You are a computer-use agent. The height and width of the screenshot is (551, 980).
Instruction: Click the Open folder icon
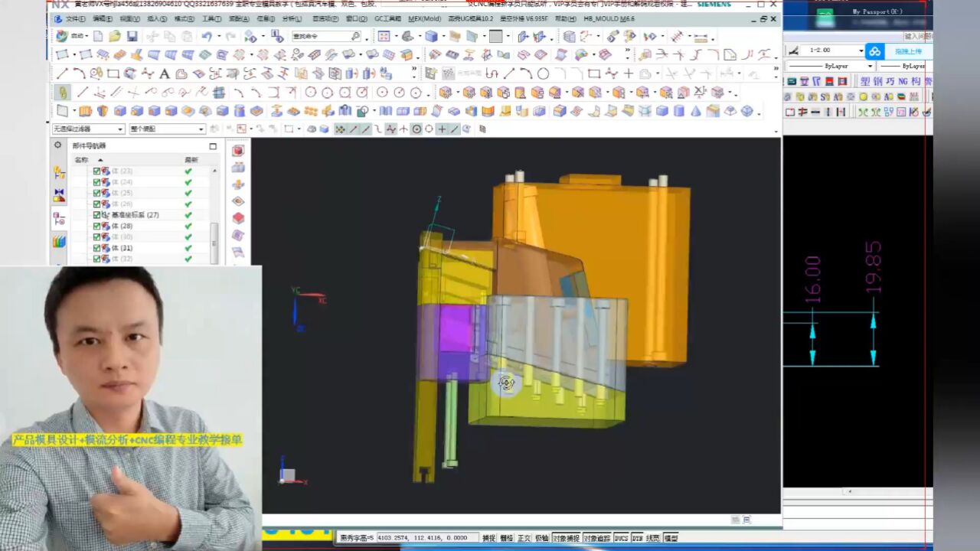click(115, 36)
